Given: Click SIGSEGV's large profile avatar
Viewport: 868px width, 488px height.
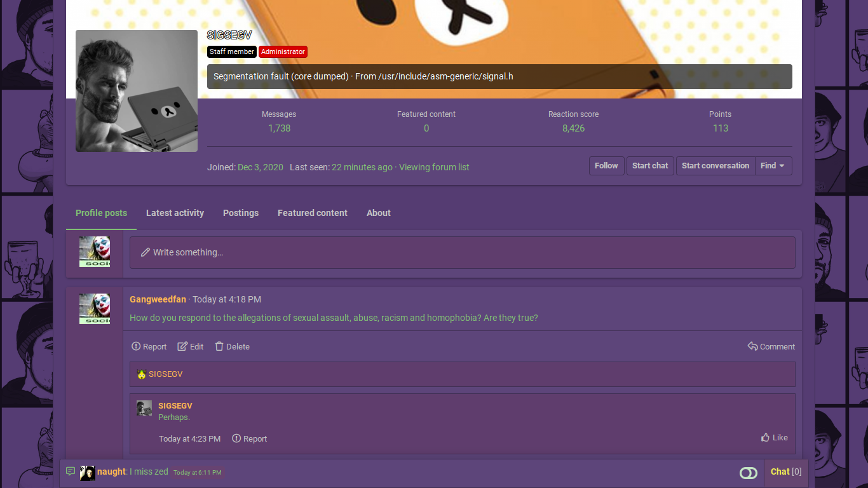Looking at the screenshot, I should pos(137,91).
